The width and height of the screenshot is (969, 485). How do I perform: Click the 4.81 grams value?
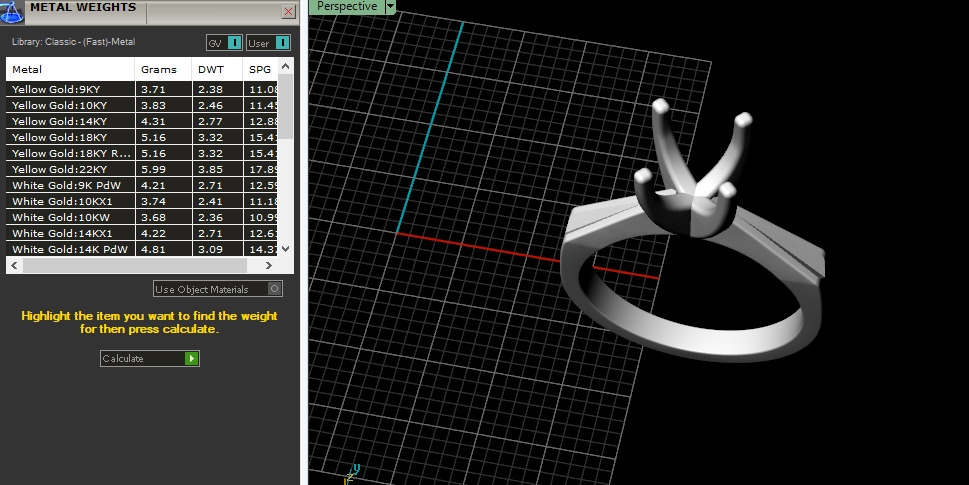153,249
